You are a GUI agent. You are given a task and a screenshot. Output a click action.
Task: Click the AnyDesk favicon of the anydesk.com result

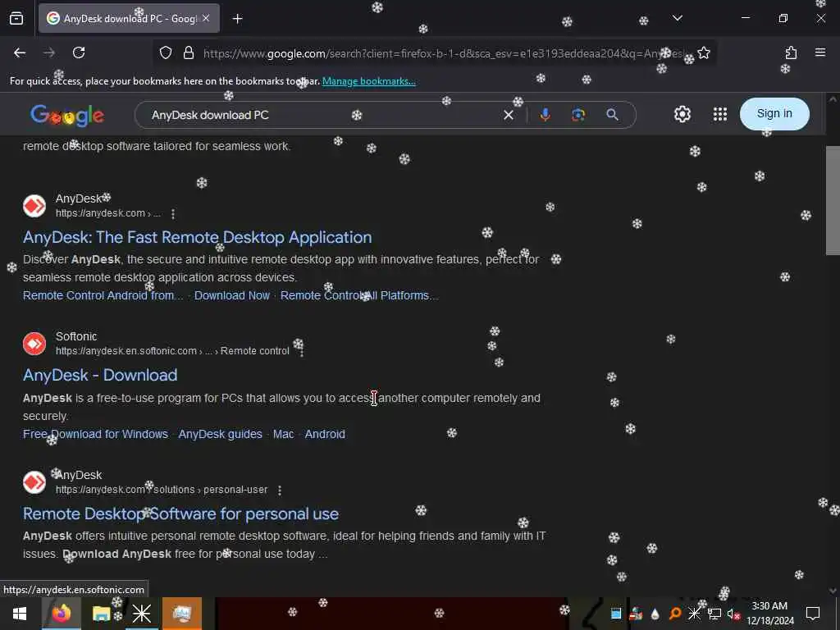click(x=34, y=206)
